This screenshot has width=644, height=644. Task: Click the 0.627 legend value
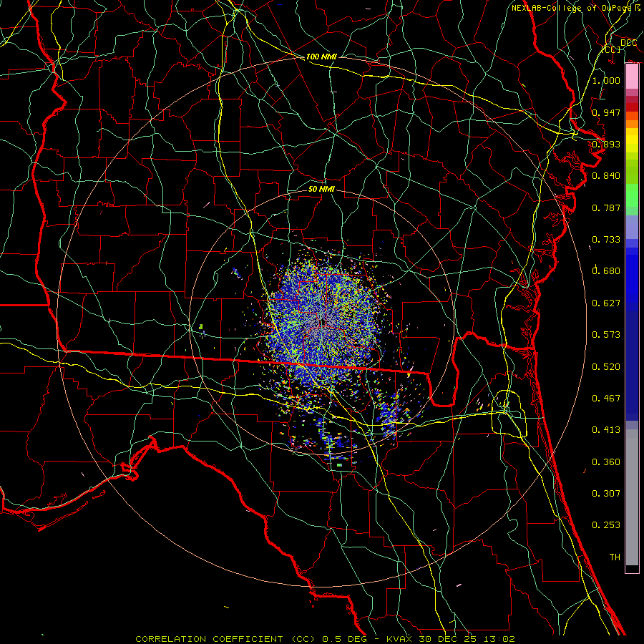point(606,303)
